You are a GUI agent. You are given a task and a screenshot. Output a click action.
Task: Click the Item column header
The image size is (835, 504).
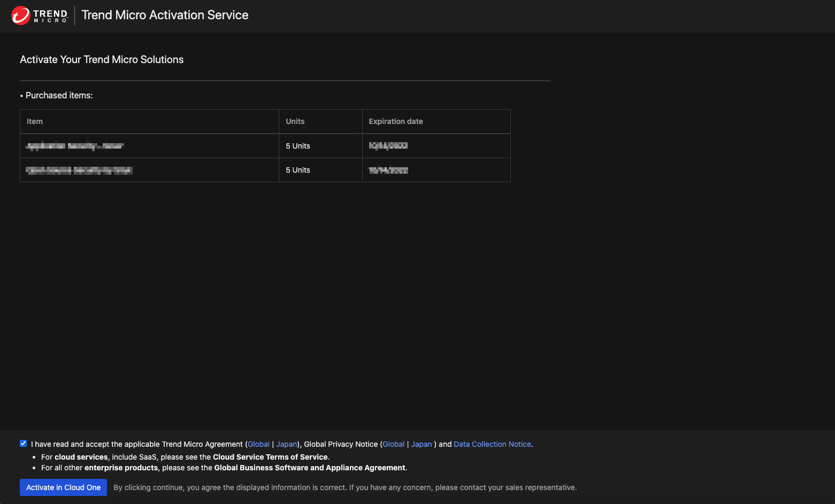coord(35,121)
